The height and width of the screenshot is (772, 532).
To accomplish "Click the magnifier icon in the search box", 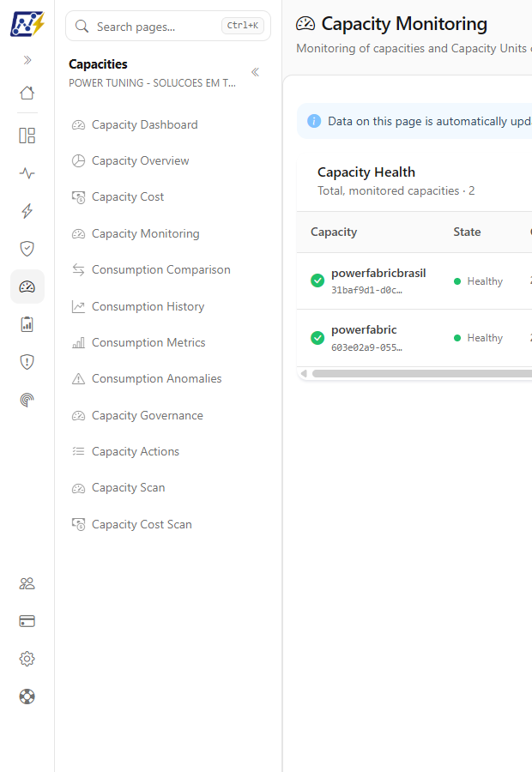I will pos(82,26).
